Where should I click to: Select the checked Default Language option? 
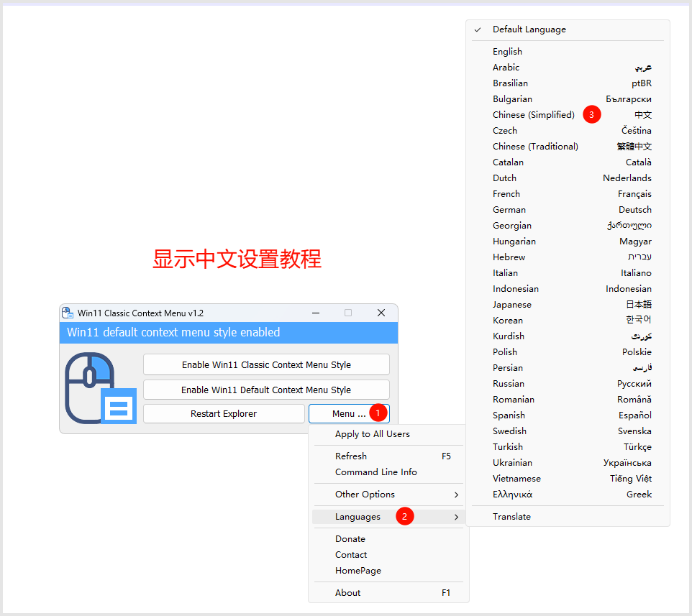coord(529,29)
